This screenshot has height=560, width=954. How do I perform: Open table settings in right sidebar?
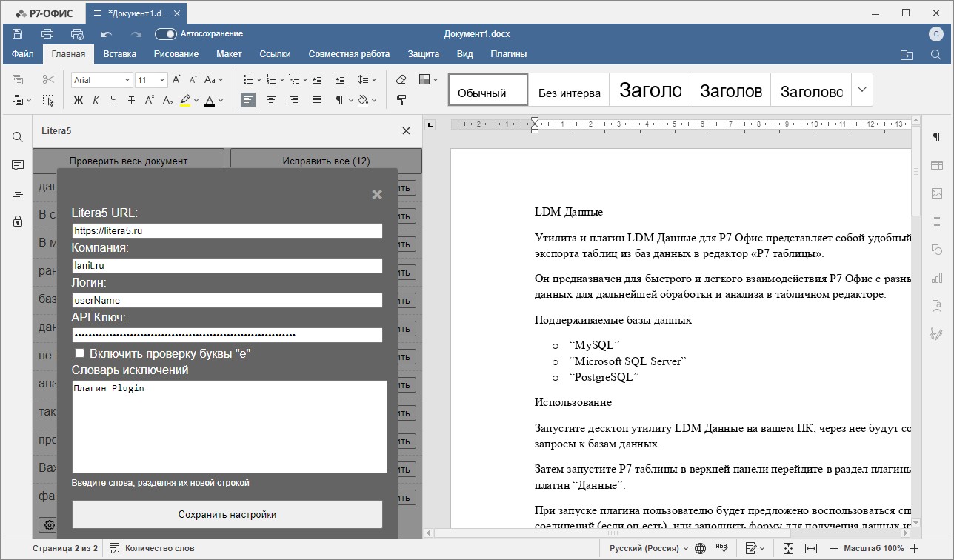[x=937, y=165]
